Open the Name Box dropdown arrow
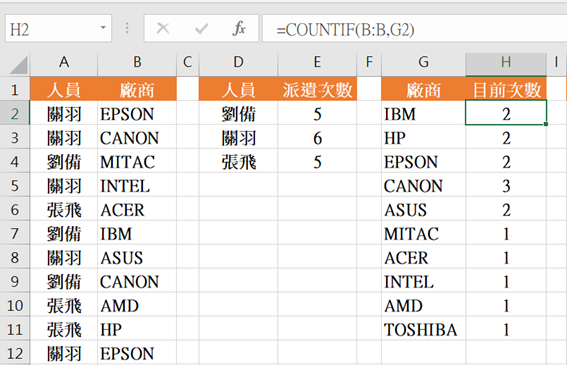Image resolution: width=567 pixels, height=365 pixels. coord(103,28)
